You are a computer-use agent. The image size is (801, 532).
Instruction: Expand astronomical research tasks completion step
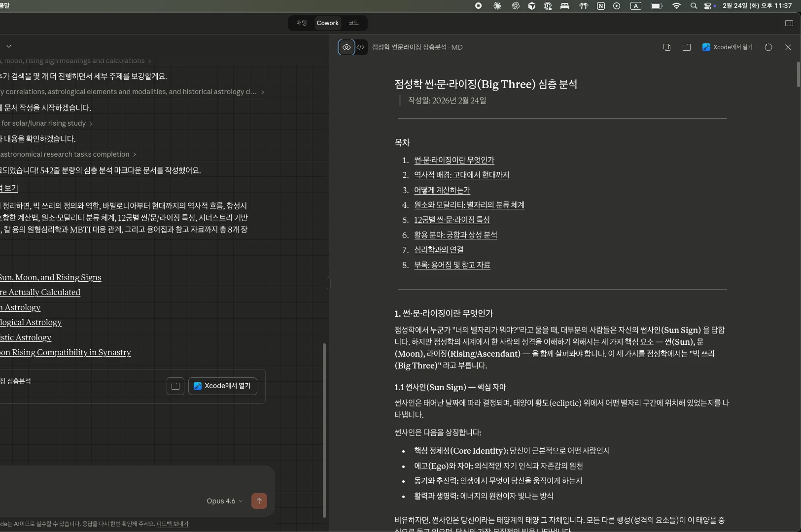(68, 154)
